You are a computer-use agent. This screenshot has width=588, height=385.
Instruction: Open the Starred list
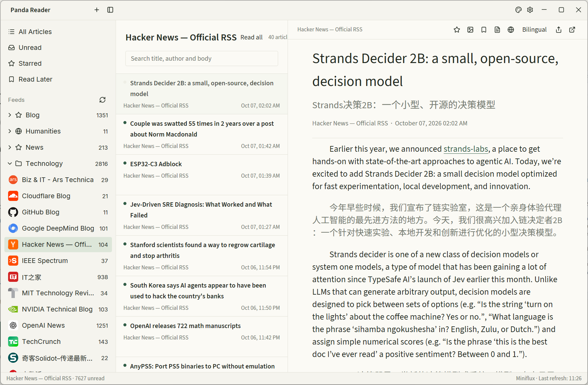pos(58,63)
